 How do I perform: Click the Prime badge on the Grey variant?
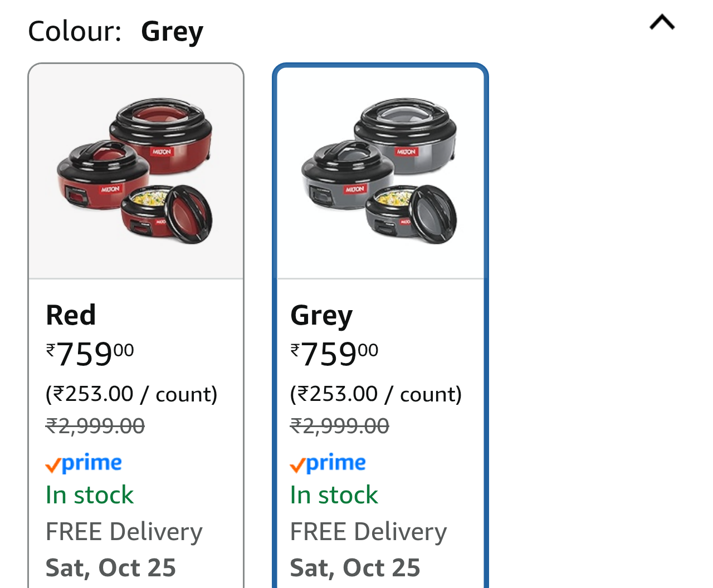coord(328,463)
